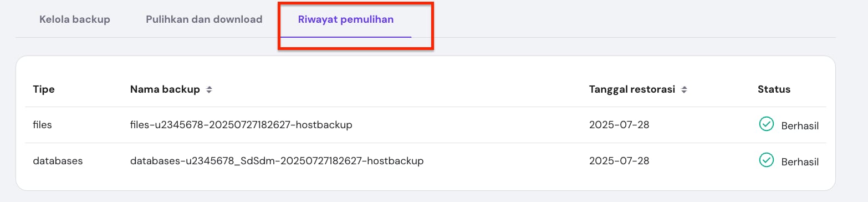Sort by Nama backup using arrows icon
This screenshot has width=868, height=202.
point(209,90)
